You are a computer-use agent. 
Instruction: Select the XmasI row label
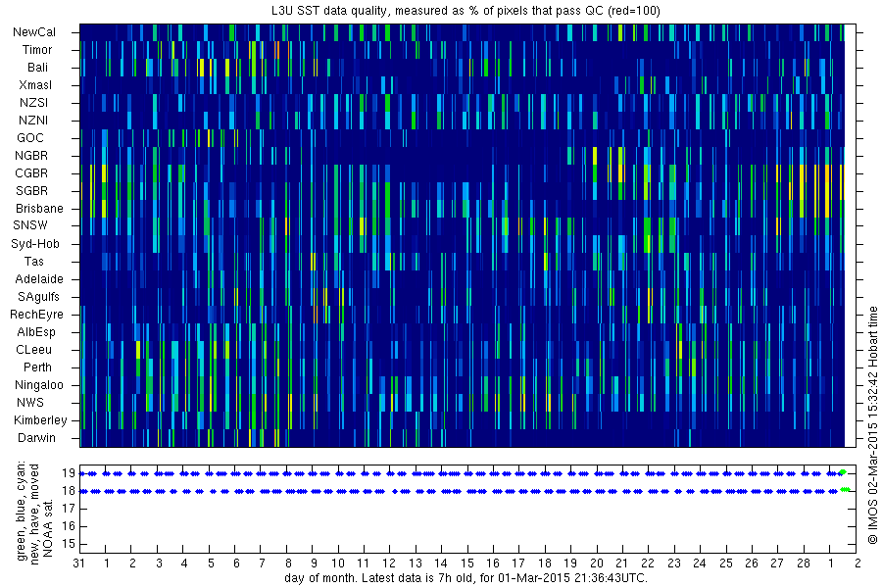pos(35,85)
